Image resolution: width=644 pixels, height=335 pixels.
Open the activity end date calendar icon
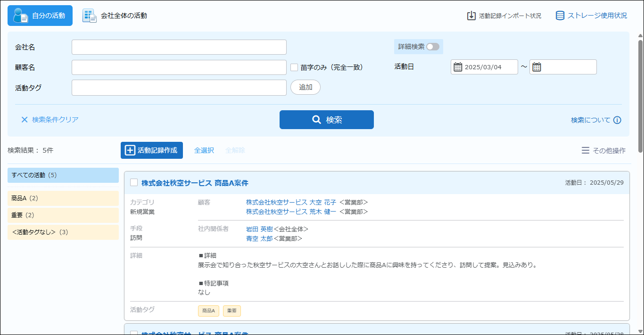point(537,67)
